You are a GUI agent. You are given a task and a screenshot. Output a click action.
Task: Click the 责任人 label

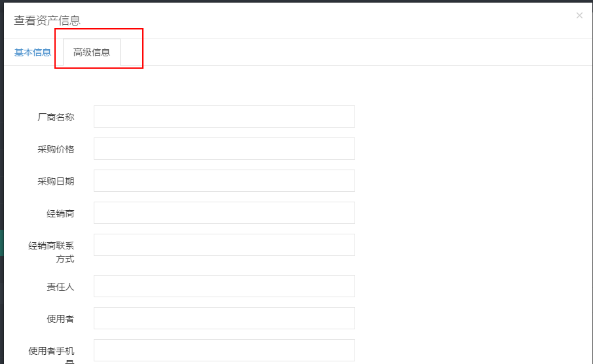(x=60, y=287)
